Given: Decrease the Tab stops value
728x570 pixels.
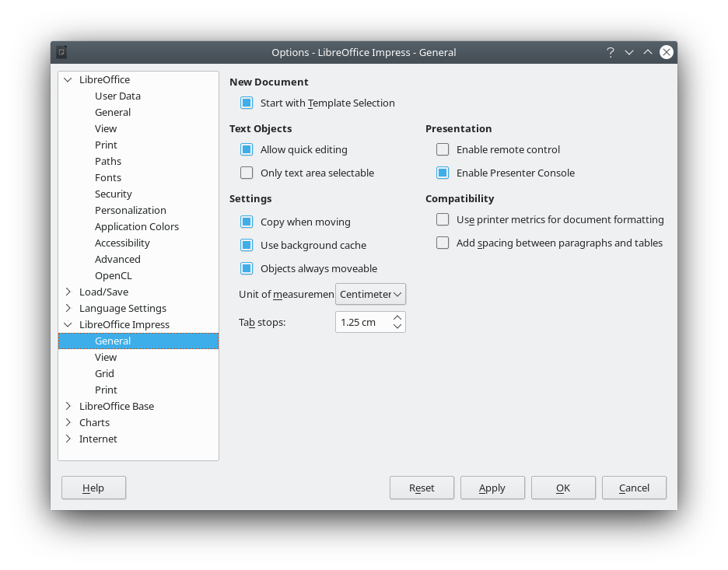Looking at the screenshot, I should (x=397, y=327).
